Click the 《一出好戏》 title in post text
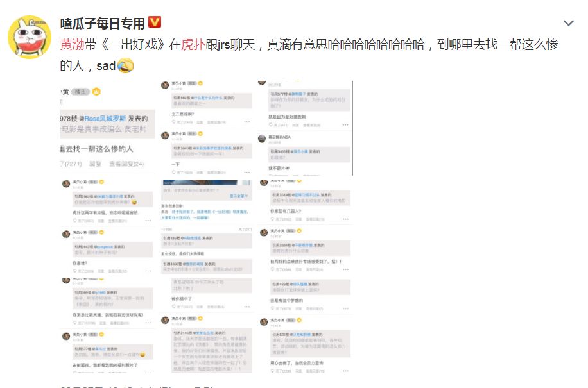Image resolution: width=588 pixels, height=388 pixels. coord(133,44)
